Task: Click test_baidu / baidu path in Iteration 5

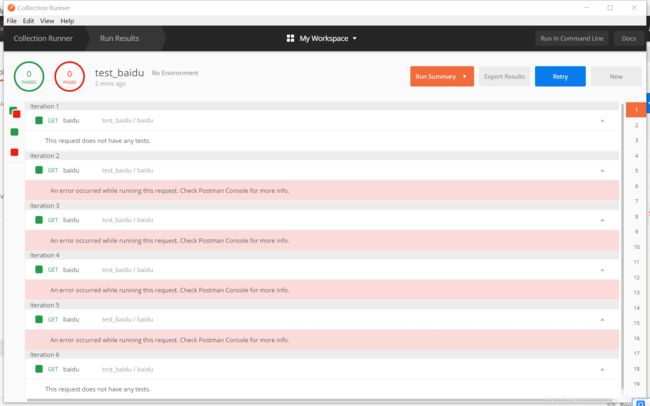Action: point(127,319)
